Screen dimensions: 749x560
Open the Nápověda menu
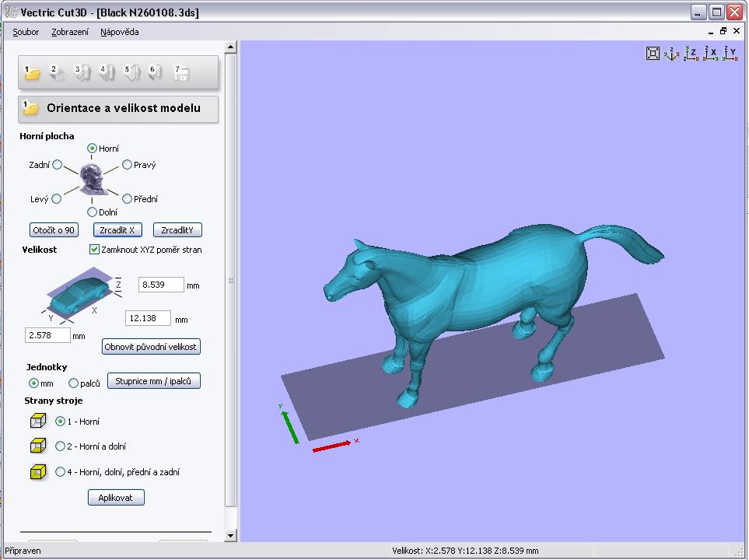(119, 32)
